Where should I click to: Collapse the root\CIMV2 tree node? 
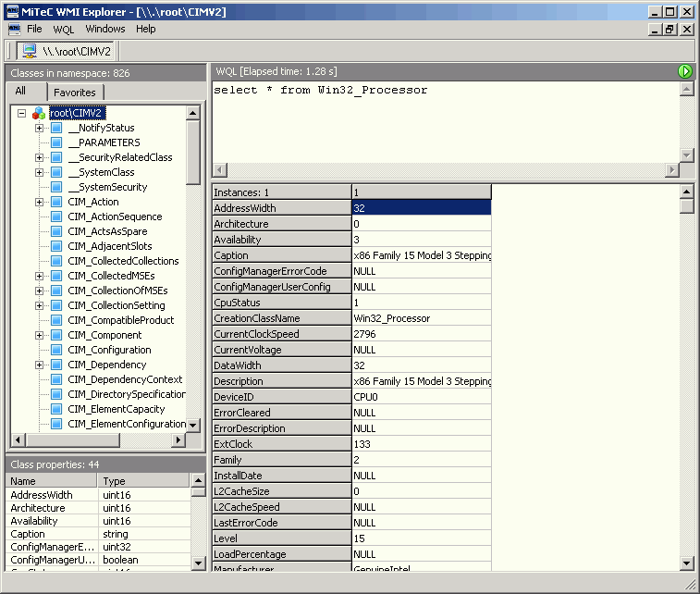(21, 113)
